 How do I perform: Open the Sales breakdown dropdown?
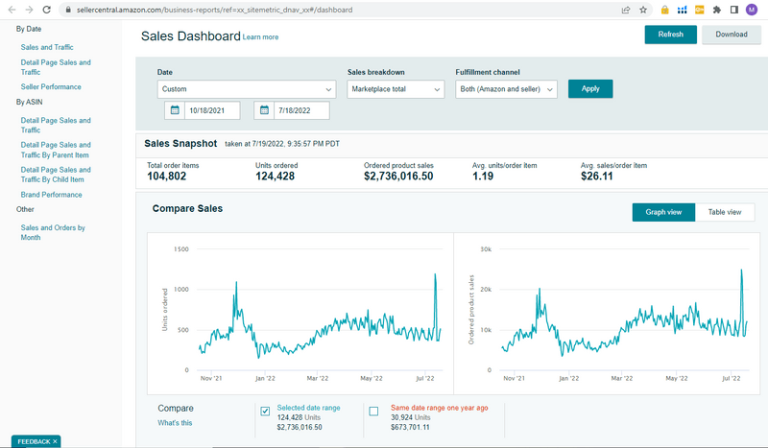(x=395, y=89)
